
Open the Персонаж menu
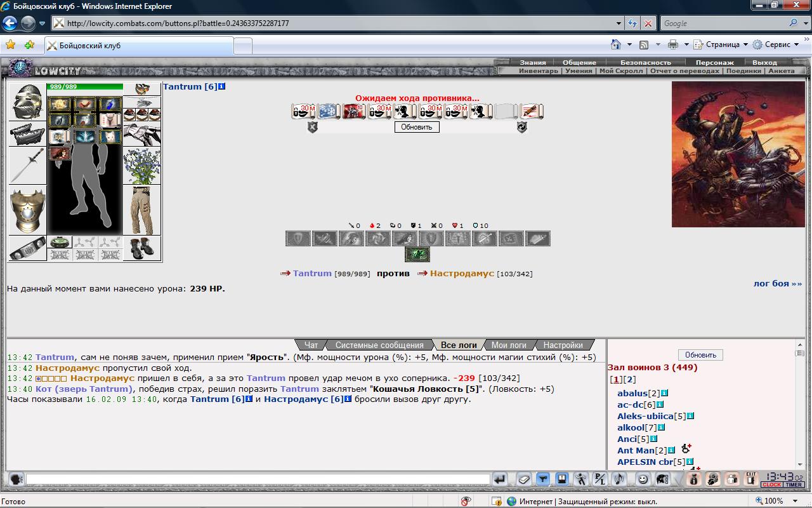point(714,62)
